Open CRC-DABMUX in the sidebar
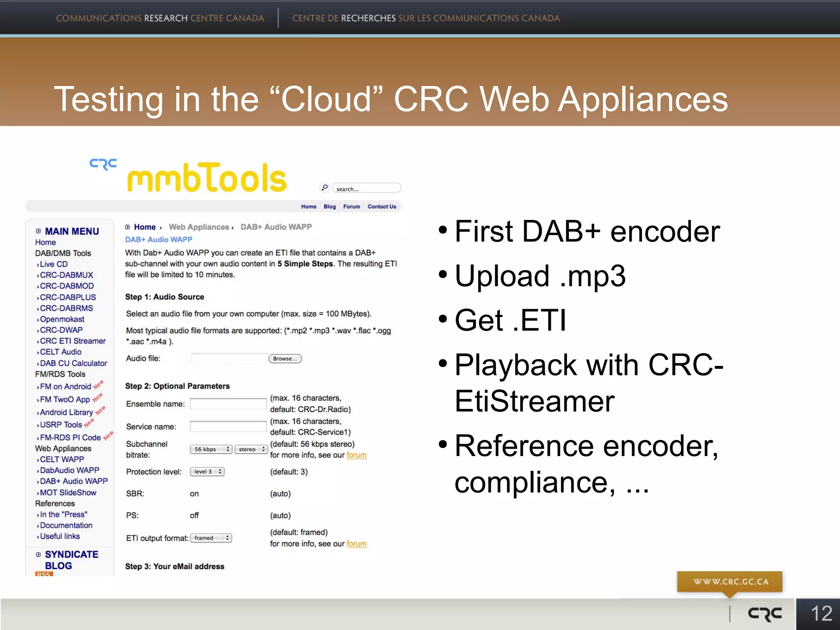840x630 pixels. tap(66, 275)
